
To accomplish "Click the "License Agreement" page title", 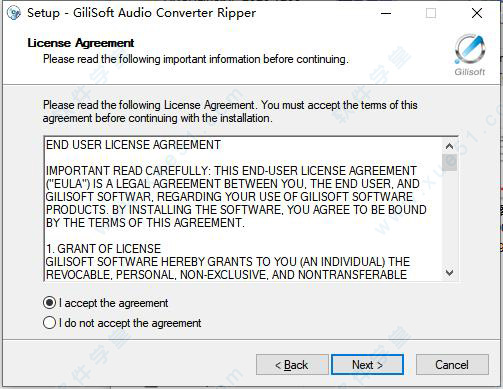I will click(81, 43).
